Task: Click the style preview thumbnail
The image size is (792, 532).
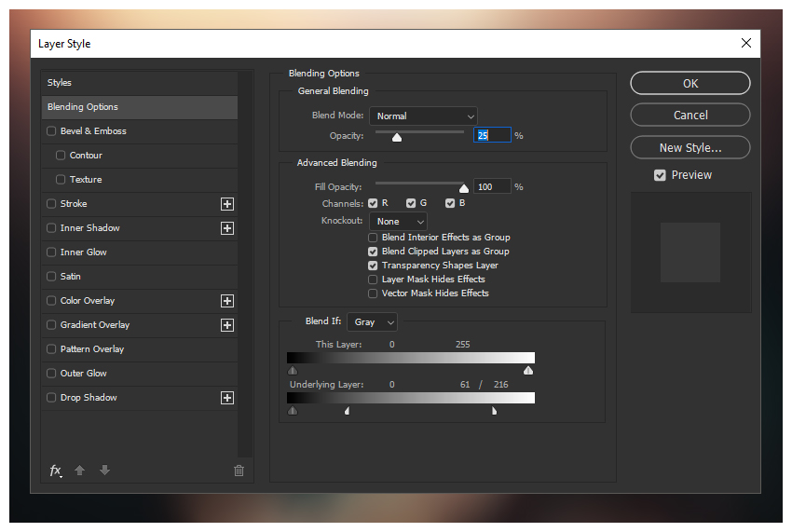Action: pos(690,252)
